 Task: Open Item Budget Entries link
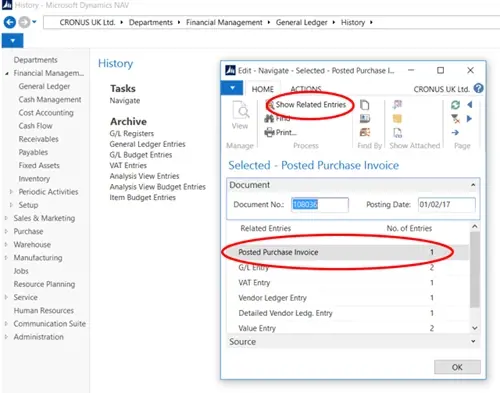click(x=142, y=197)
